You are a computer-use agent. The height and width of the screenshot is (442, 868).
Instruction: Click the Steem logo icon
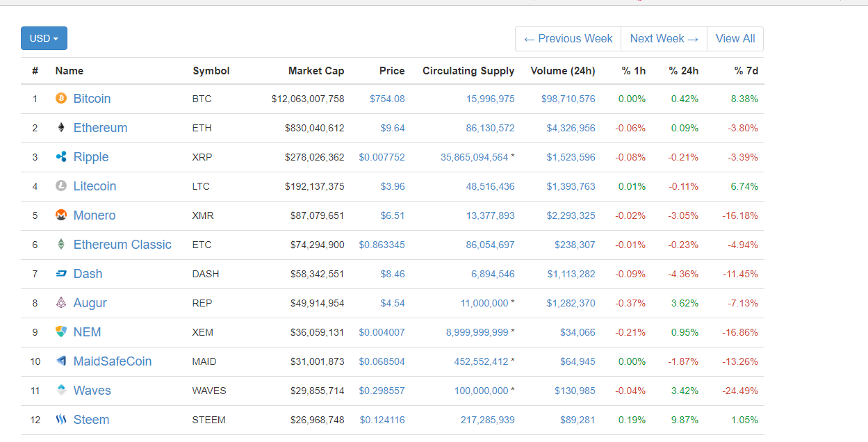pos(61,420)
